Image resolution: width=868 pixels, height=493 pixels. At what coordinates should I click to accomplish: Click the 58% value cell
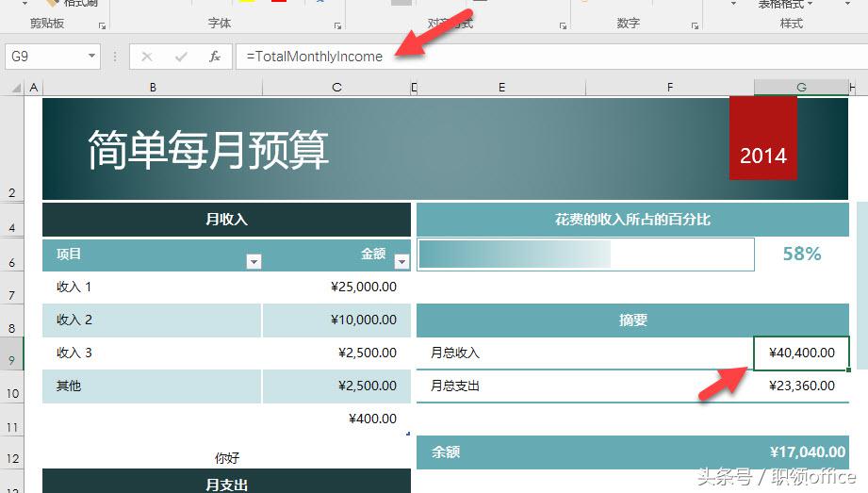(x=802, y=254)
